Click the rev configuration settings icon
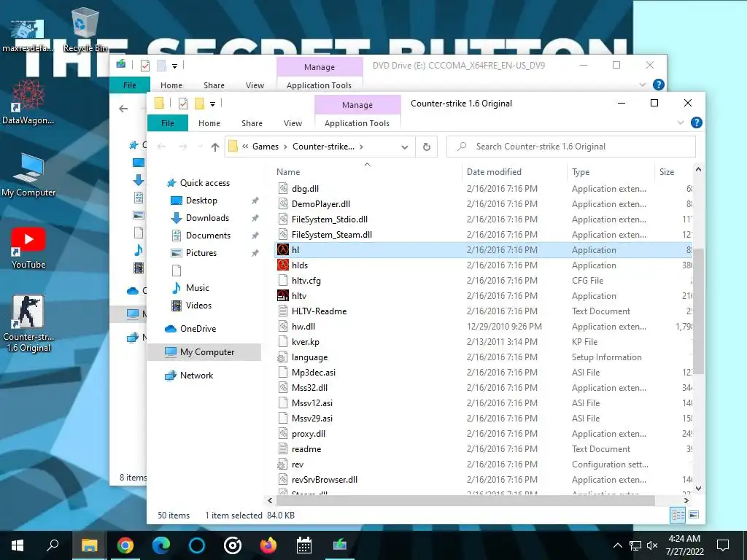The image size is (747, 560). click(283, 464)
